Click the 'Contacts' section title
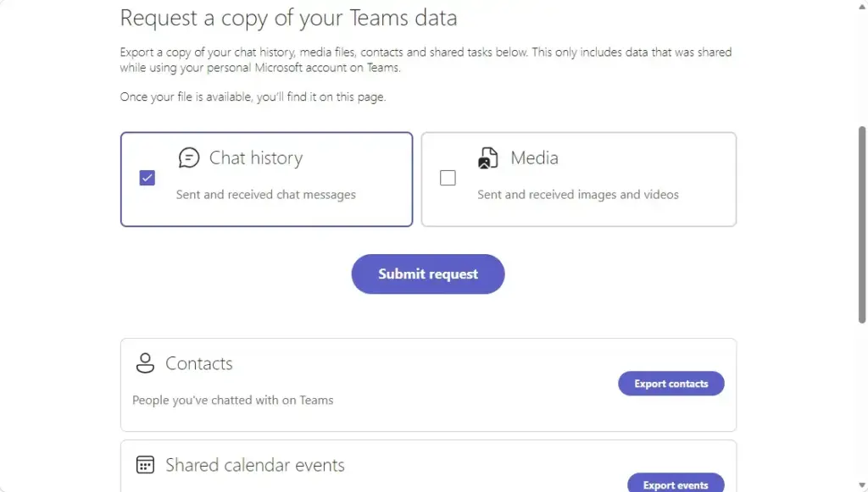This screenshot has height=492, width=868. (x=198, y=364)
